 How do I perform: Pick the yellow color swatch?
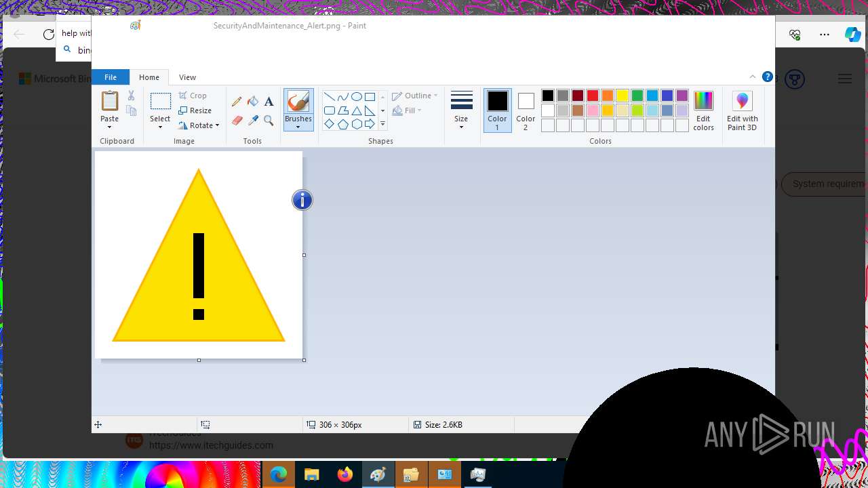[x=623, y=96]
